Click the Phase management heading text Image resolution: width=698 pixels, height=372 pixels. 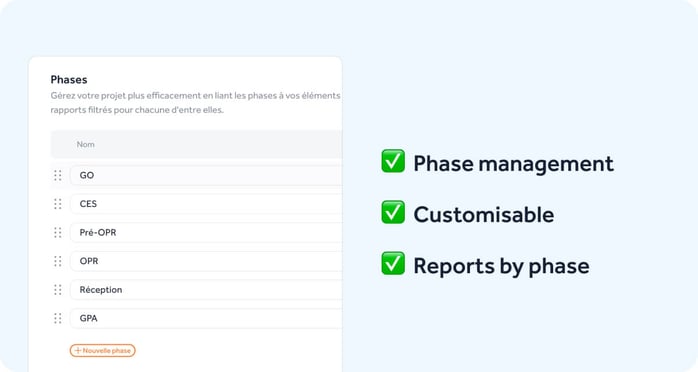513,164
